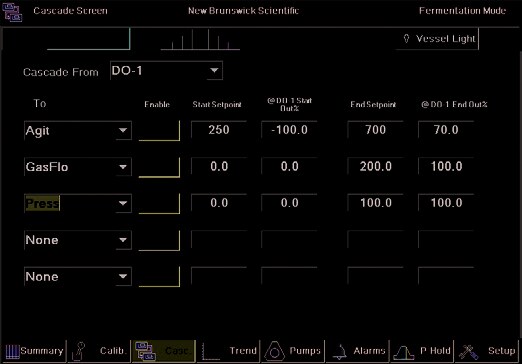Click the Trend tab graph icon
The width and height of the screenshot is (522, 364).
click(x=211, y=351)
